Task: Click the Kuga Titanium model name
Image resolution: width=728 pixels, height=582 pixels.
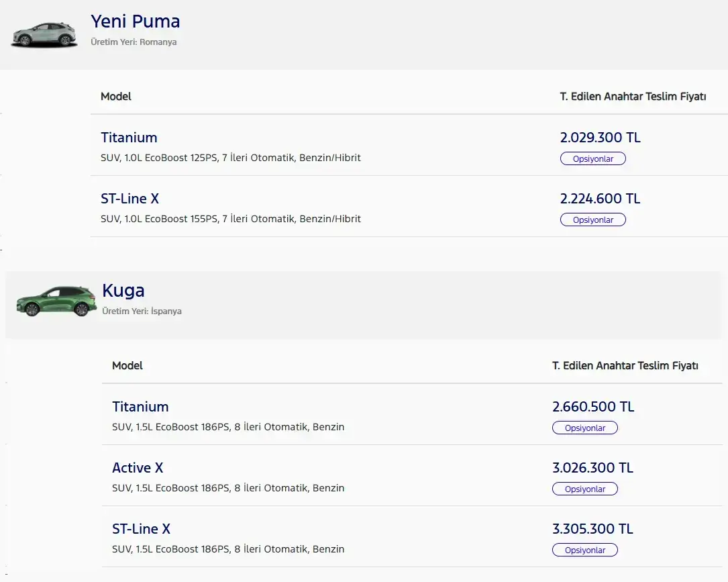Action: pos(140,407)
